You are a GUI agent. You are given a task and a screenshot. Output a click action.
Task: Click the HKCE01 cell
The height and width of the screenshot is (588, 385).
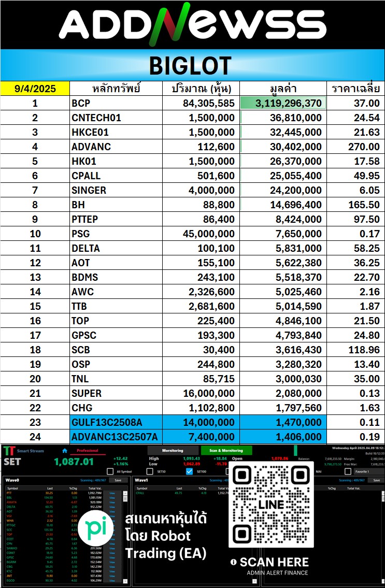pyautogui.click(x=116, y=132)
